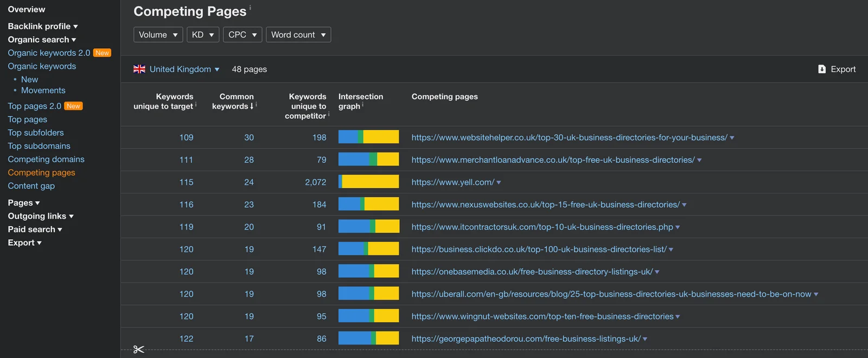Expand the Pages sidebar section
The height and width of the screenshot is (358, 868).
[x=24, y=203]
